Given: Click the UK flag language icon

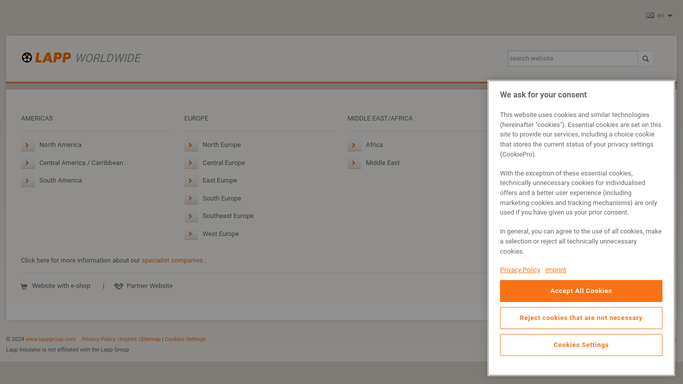Looking at the screenshot, I should [x=649, y=15].
